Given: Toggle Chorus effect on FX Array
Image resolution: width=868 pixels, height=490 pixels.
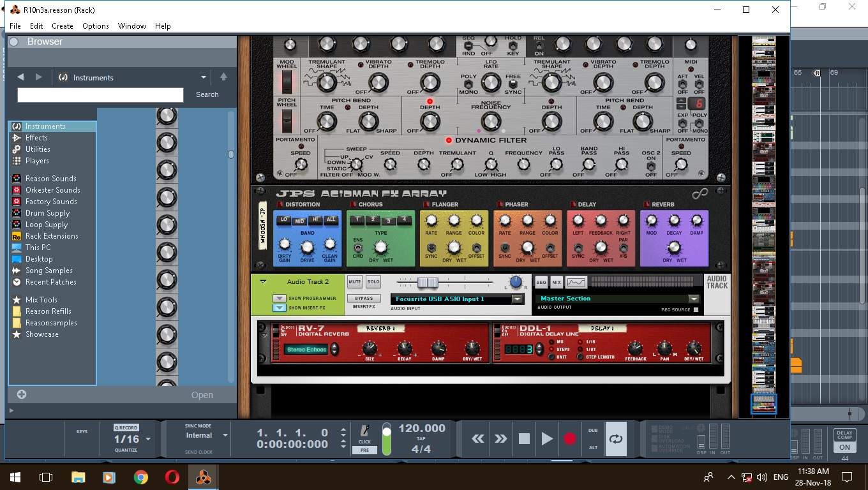Looking at the screenshot, I should (352, 205).
